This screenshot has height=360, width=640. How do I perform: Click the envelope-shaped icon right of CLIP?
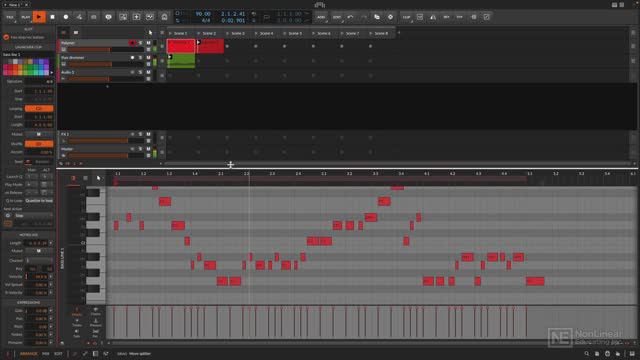tap(420, 17)
